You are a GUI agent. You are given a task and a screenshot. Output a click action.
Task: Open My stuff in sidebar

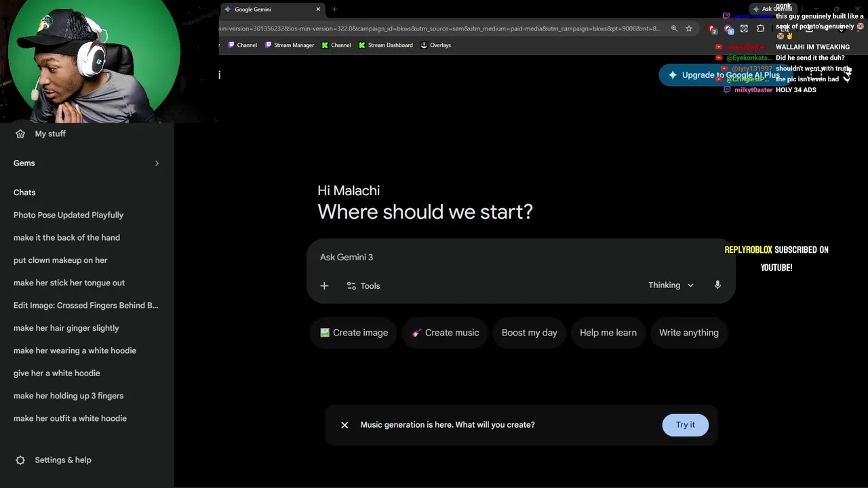[41, 134]
